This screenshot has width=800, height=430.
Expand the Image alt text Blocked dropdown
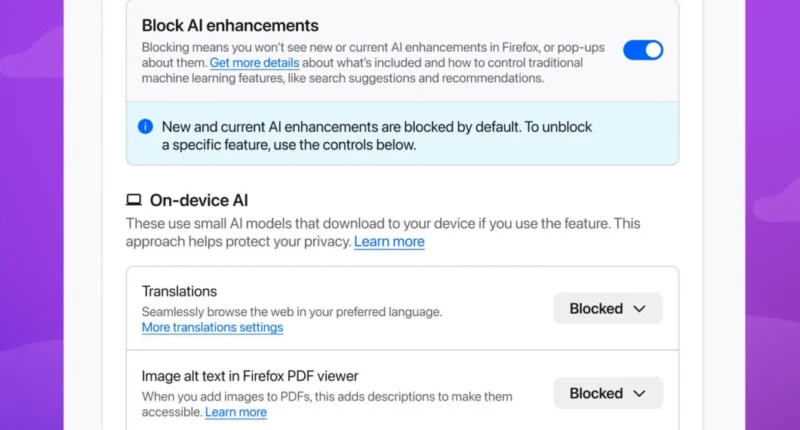[x=607, y=394]
